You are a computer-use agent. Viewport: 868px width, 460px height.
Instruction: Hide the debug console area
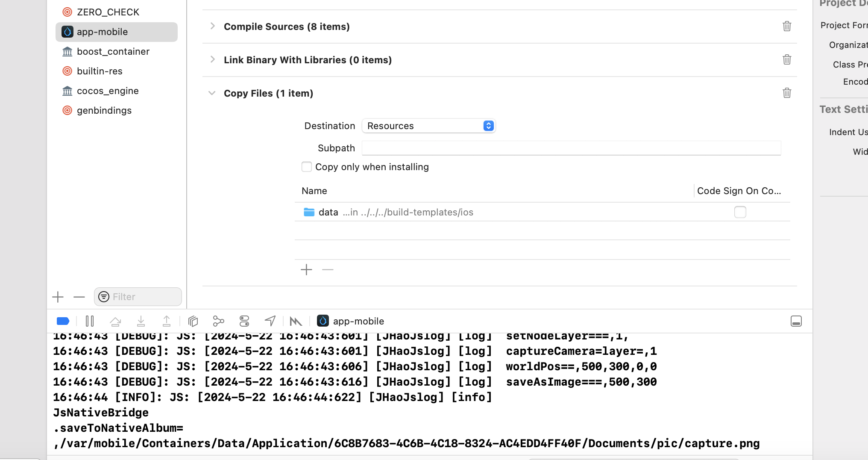[x=796, y=321]
